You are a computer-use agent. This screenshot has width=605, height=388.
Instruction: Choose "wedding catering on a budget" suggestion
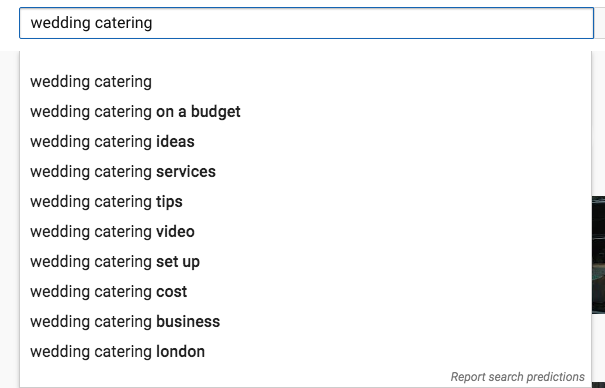point(305,112)
